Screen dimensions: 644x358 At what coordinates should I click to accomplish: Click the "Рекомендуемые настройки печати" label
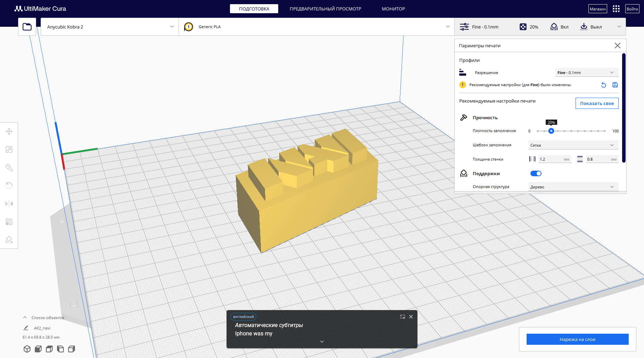[x=497, y=101]
